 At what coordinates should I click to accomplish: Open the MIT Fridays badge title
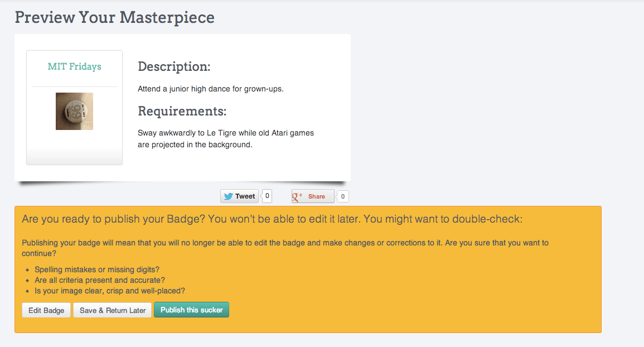(x=74, y=66)
